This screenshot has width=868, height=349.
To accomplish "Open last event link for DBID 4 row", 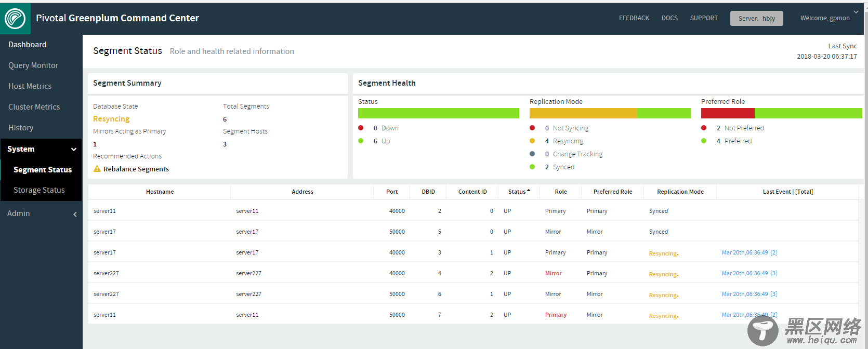I will 749,273.
